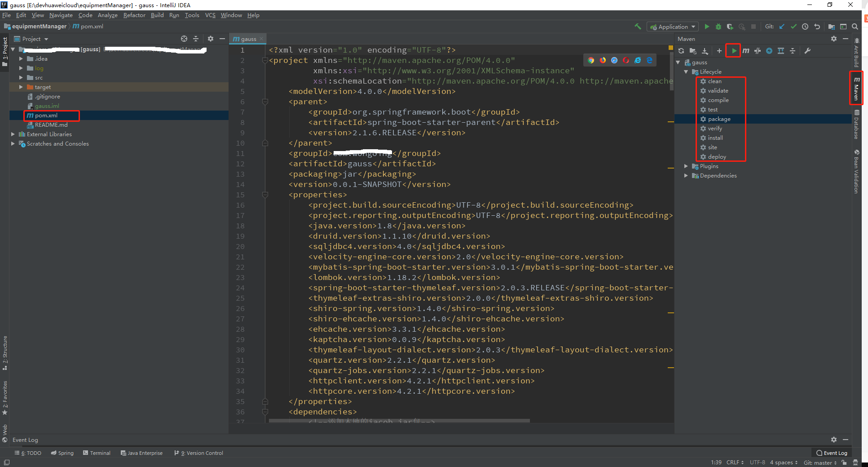Expand the src folder in Project tree
Screen dimensions: 868x467
(21, 78)
